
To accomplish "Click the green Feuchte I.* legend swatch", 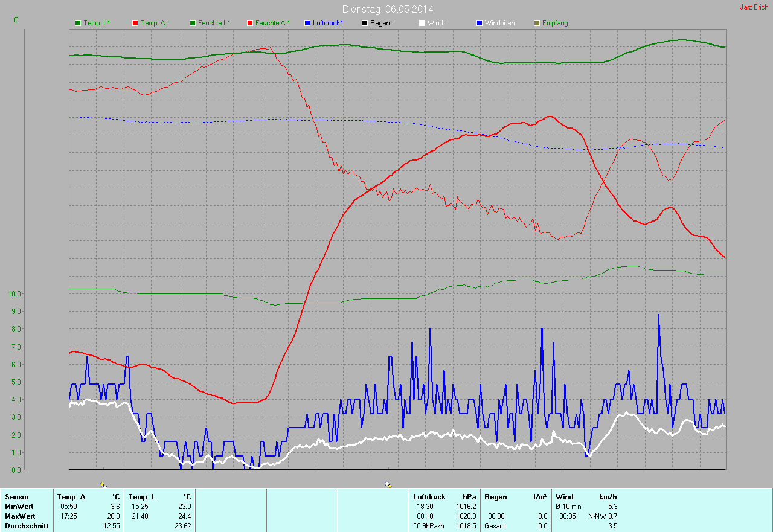I will tap(193, 23).
